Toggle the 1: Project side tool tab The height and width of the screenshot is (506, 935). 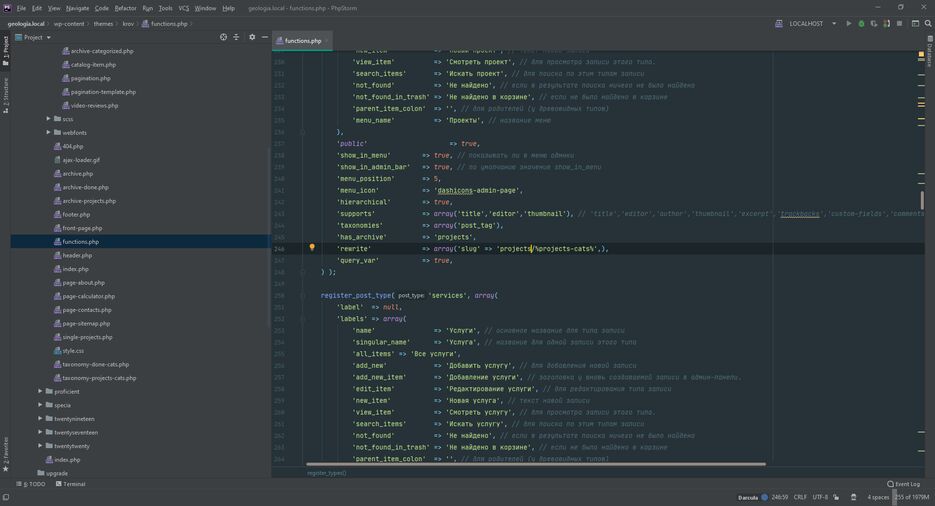pos(5,51)
